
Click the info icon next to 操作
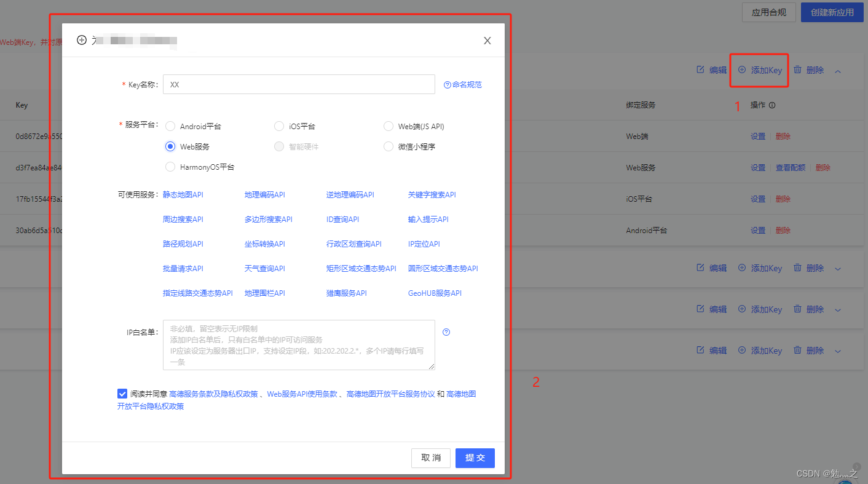point(772,105)
